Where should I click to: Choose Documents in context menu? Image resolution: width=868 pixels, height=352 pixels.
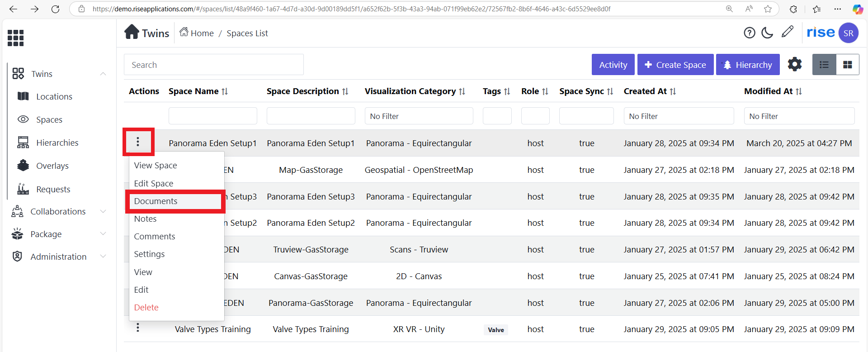156,201
